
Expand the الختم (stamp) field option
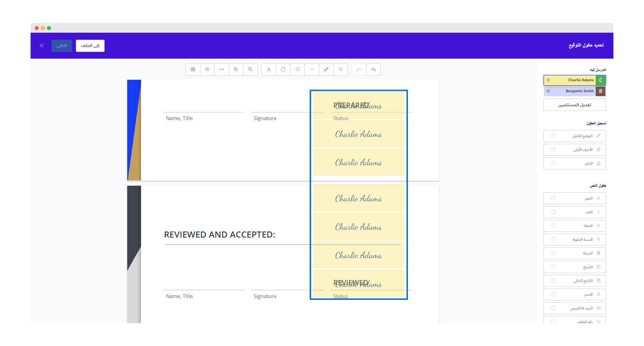pyautogui.click(x=574, y=163)
